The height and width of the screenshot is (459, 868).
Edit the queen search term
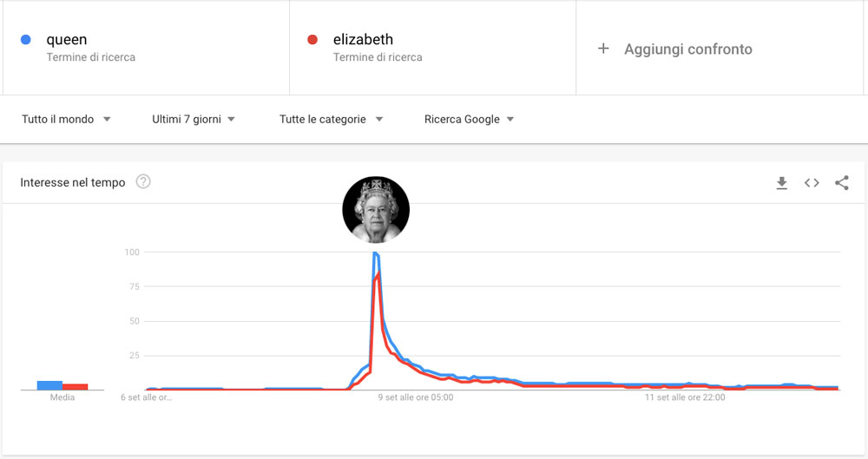[67, 40]
